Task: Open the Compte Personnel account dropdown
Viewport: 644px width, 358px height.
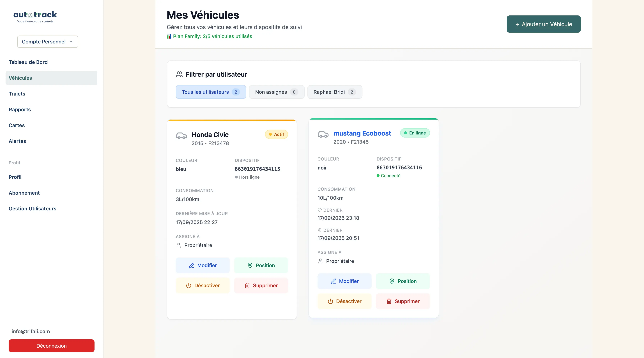Action: point(47,42)
